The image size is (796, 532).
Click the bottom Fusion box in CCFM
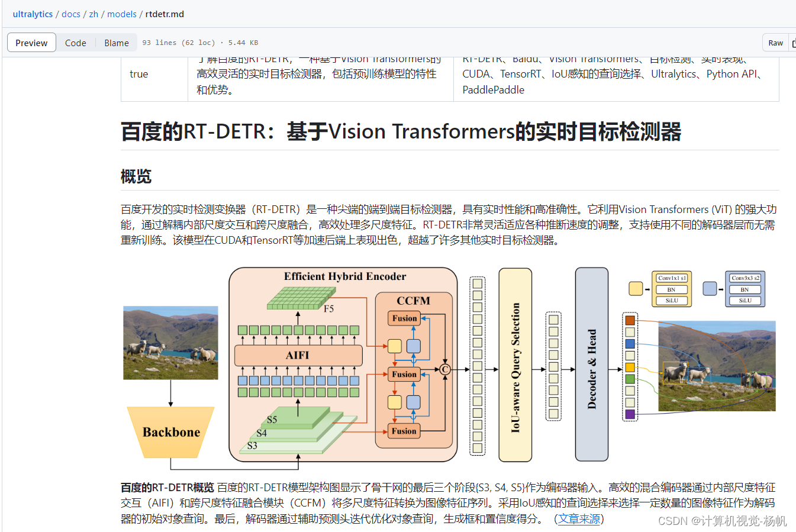tap(404, 431)
